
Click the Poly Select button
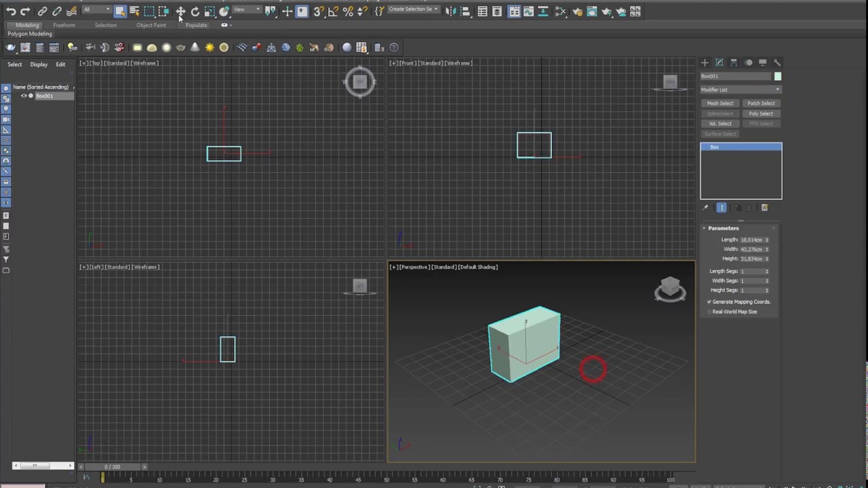761,114
